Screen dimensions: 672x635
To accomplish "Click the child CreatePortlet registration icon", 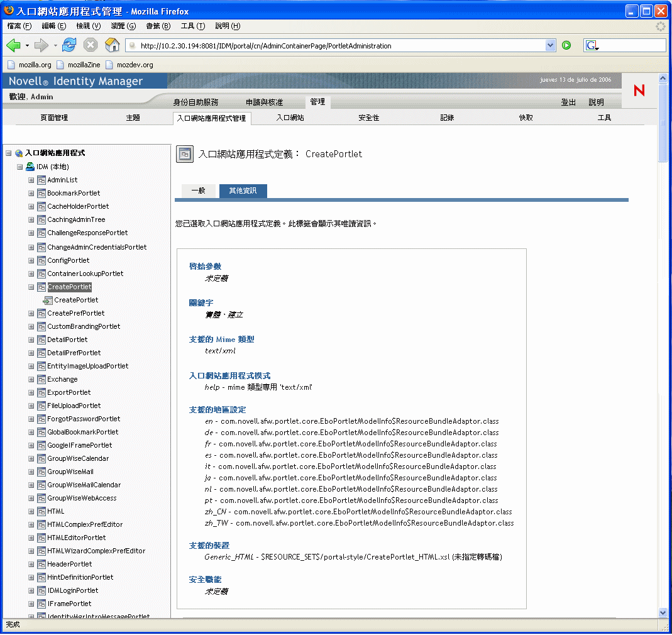I will [48, 300].
